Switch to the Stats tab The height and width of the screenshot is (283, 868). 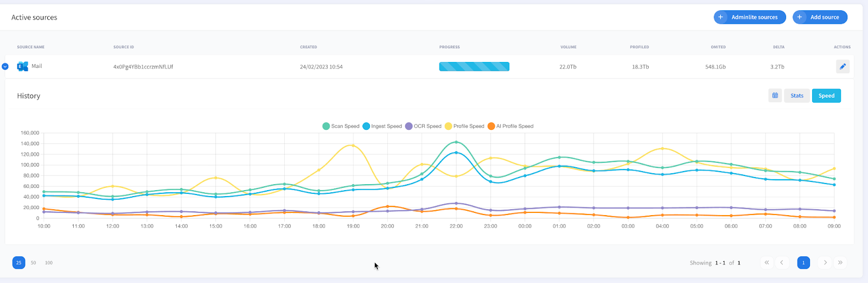796,96
